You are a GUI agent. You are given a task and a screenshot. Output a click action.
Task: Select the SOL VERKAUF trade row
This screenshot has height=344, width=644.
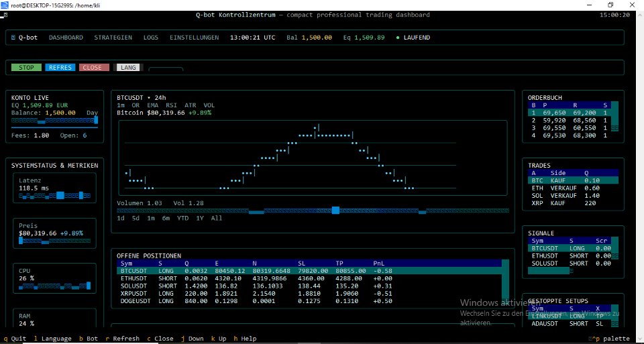coord(573,195)
